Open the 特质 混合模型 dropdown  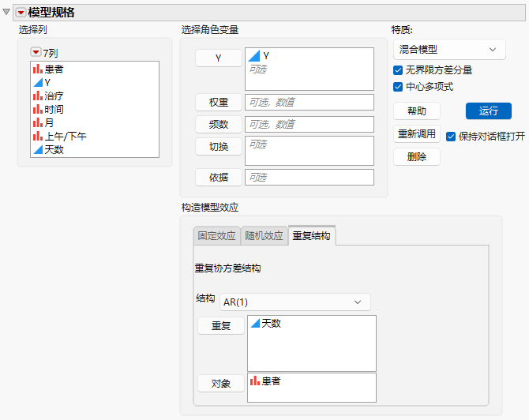[x=449, y=50]
